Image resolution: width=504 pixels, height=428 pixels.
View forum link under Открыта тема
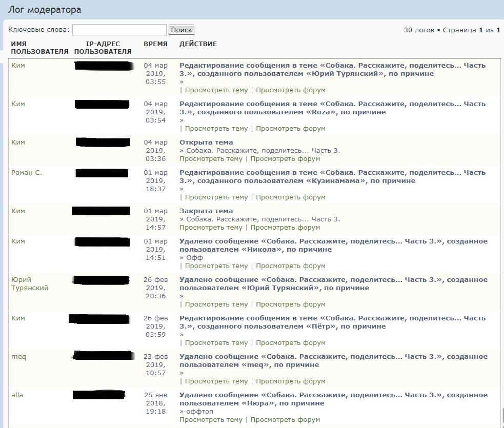tap(285, 159)
